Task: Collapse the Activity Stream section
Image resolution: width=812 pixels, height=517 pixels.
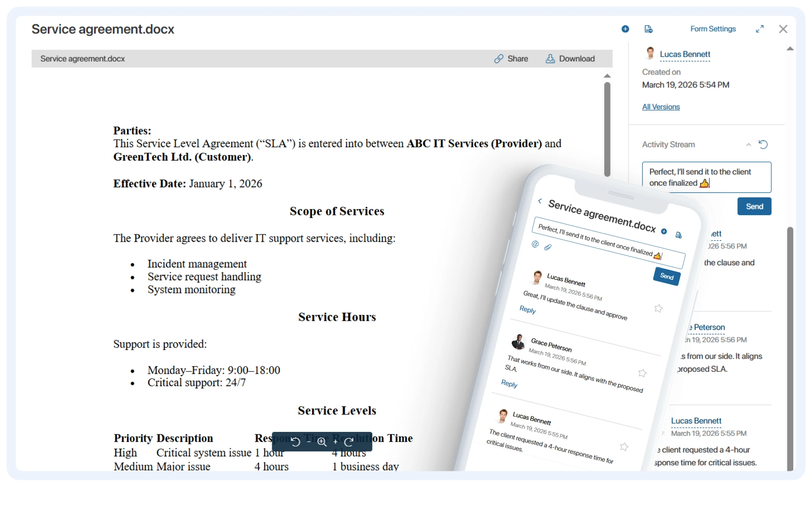Action: tap(748, 145)
